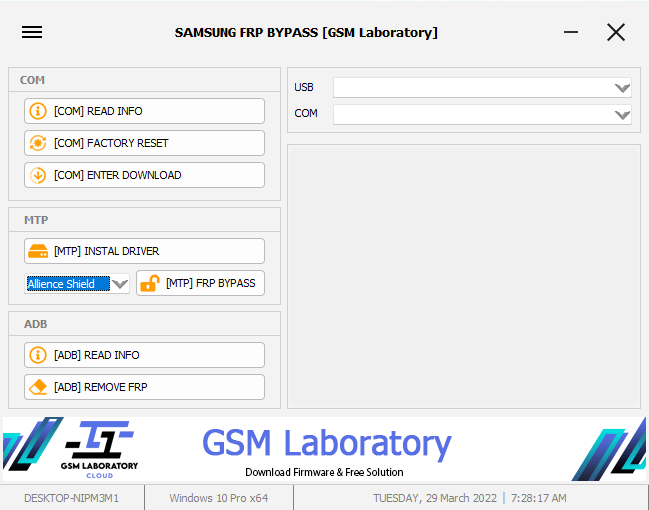649x510 pixels.
Task: Expand the COM port dropdown arrow
Action: [x=622, y=114]
